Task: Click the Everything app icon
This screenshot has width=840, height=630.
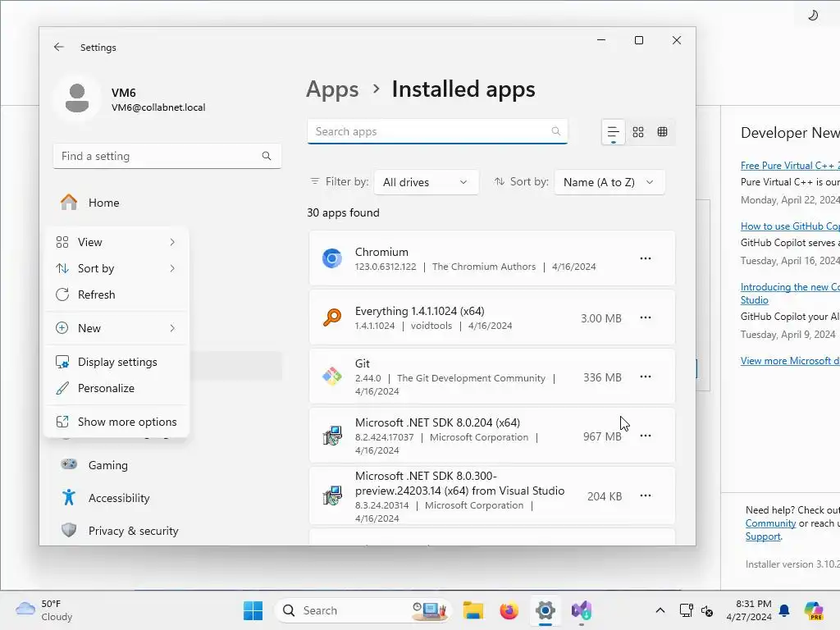Action: coord(332,317)
